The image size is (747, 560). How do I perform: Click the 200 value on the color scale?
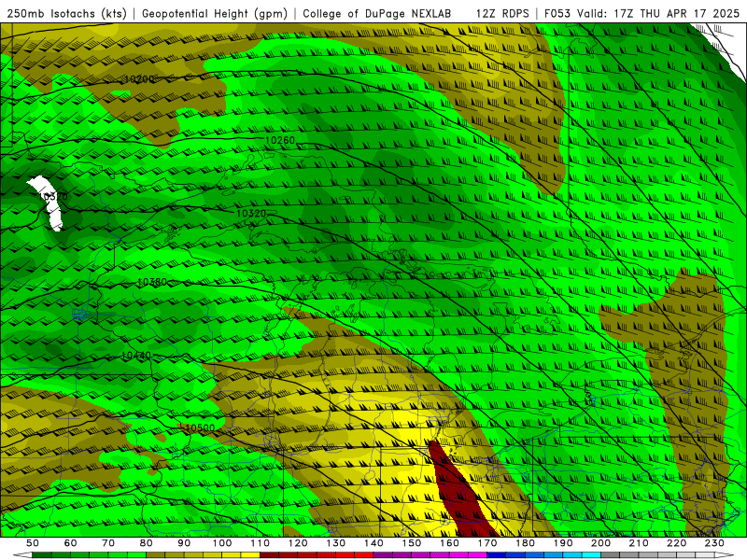(x=600, y=543)
